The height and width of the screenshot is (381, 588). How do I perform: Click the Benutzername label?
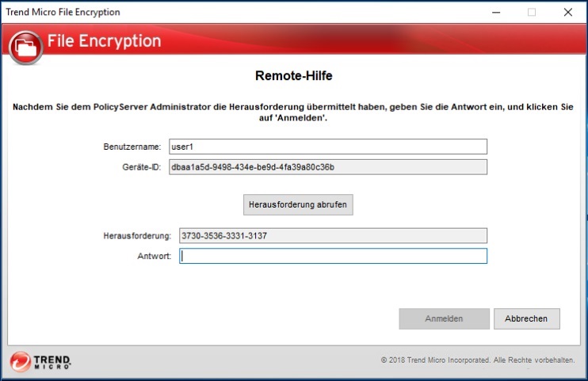pos(132,147)
